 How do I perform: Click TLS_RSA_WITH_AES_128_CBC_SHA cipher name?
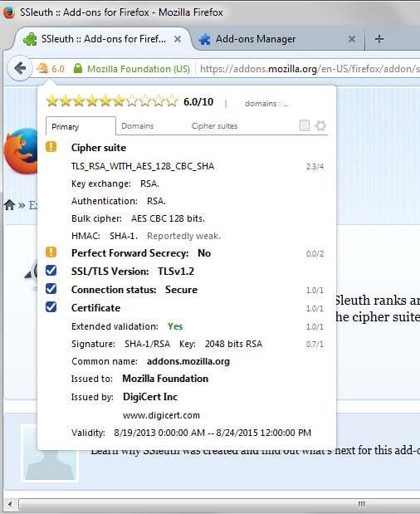[x=143, y=166]
